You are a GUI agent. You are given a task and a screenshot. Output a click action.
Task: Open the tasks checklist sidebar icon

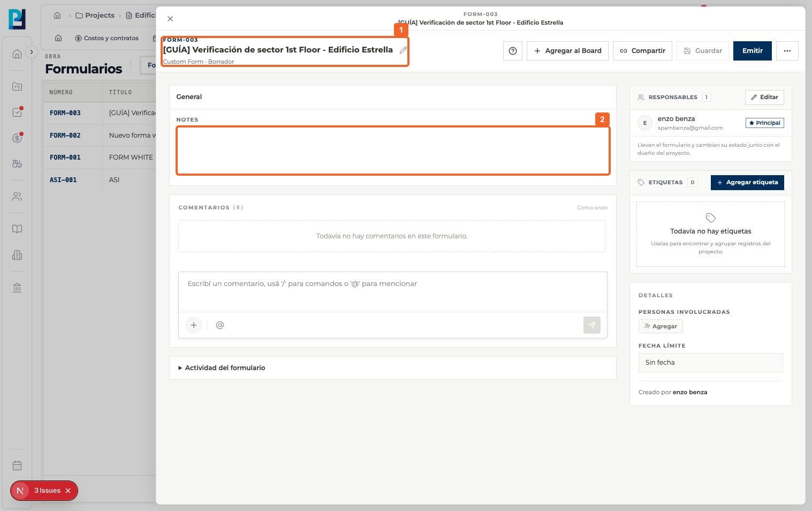(17, 112)
